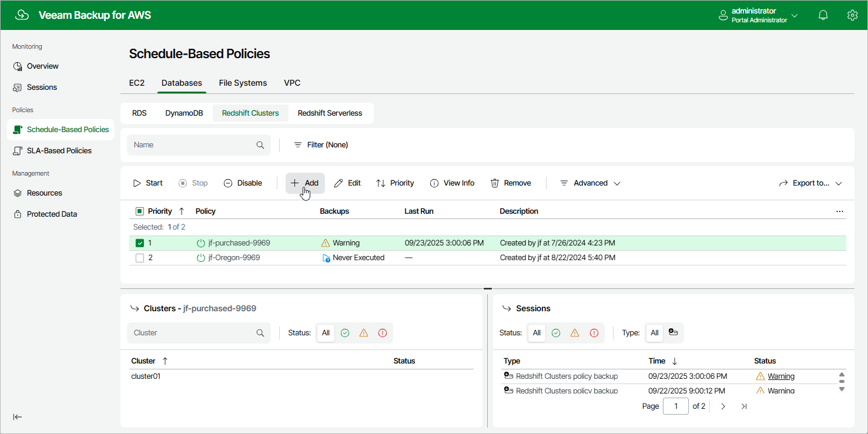Select All status filter in Sessions panel
The image size is (868, 434).
tap(537, 333)
